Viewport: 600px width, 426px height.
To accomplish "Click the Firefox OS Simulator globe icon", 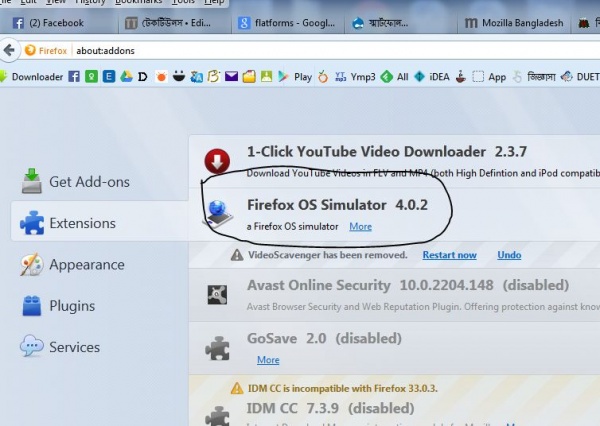I will [x=219, y=214].
